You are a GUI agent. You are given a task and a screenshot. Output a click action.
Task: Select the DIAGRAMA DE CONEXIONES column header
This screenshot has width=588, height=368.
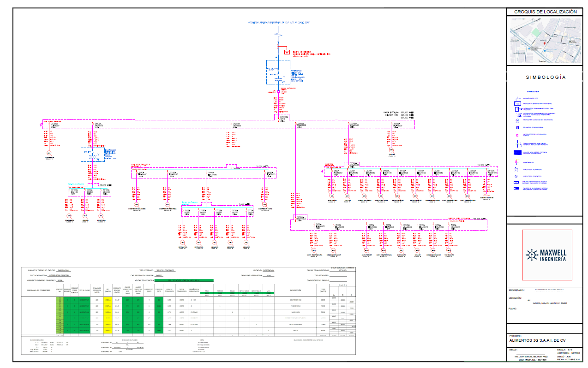38,291
